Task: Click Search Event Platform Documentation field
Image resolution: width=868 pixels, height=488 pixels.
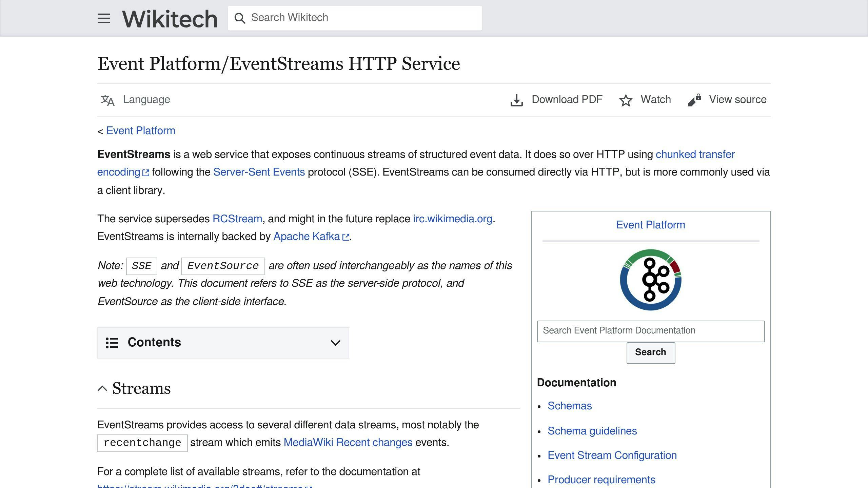Action: click(650, 331)
